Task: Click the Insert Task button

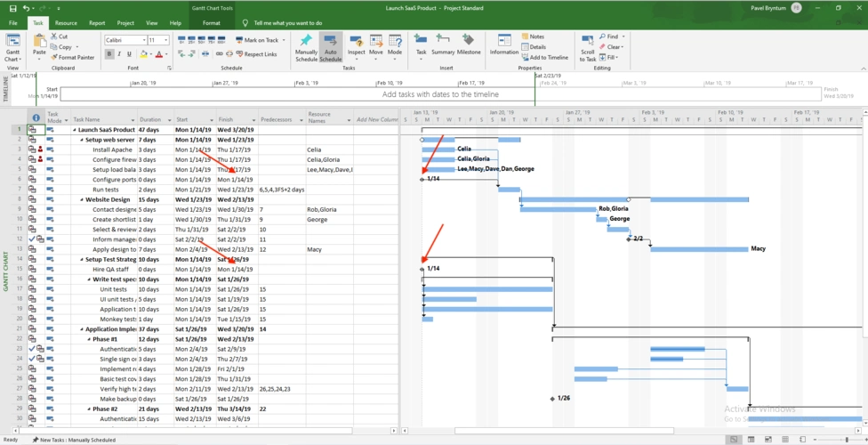Action: click(421, 46)
